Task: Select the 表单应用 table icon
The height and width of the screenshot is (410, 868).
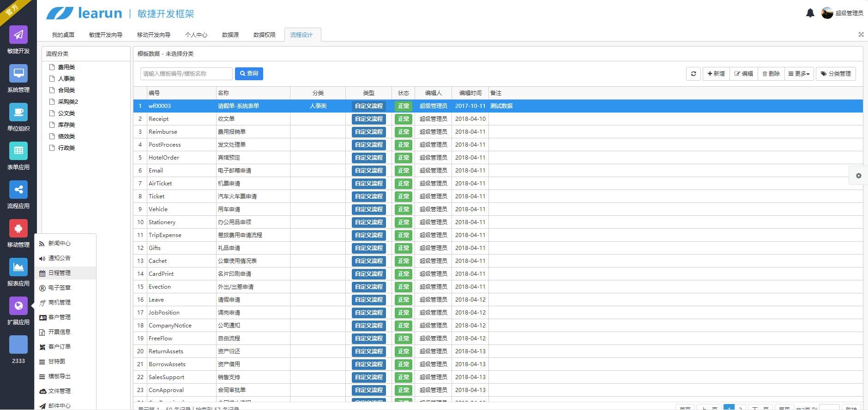Action: coord(18,151)
